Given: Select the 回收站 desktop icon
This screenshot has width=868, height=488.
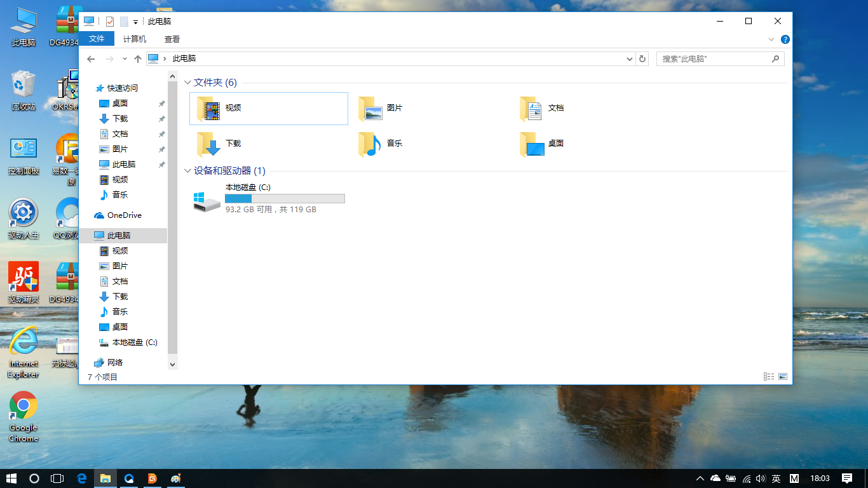Looking at the screenshot, I should coord(24,90).
